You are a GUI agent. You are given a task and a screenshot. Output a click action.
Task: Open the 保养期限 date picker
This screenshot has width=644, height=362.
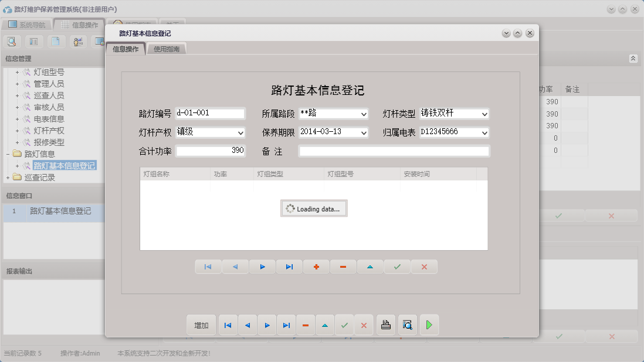click(365, 133)
